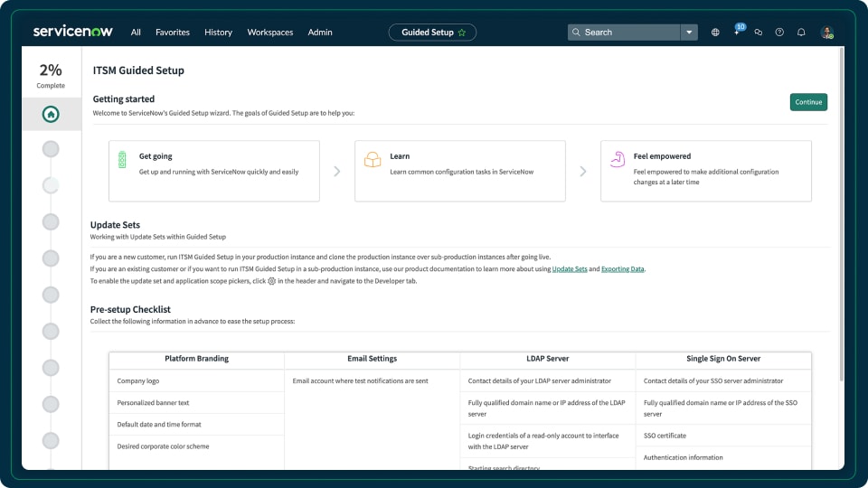
Task: Follow the Update Sets documentation link
Action: pyautogui.click(x=570, y=269)
